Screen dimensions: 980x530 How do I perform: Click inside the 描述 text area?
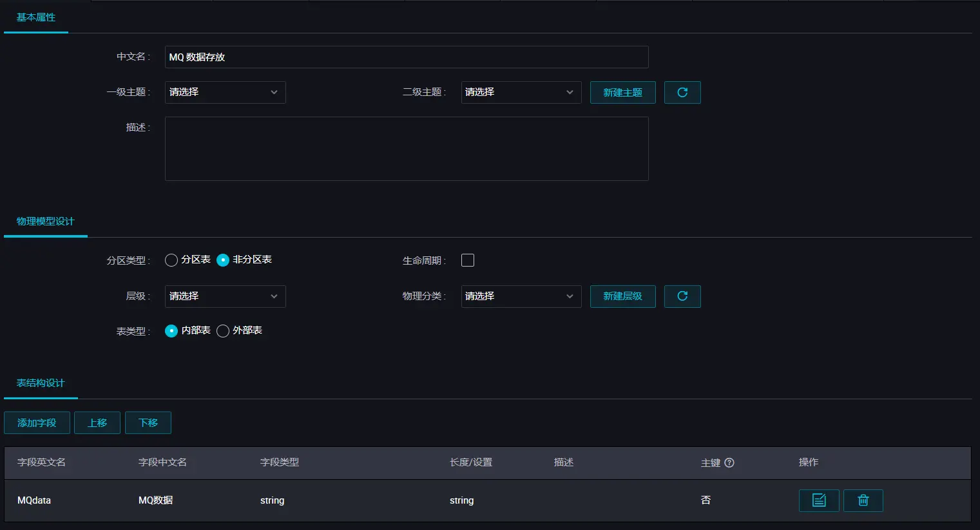pos(406,148)
